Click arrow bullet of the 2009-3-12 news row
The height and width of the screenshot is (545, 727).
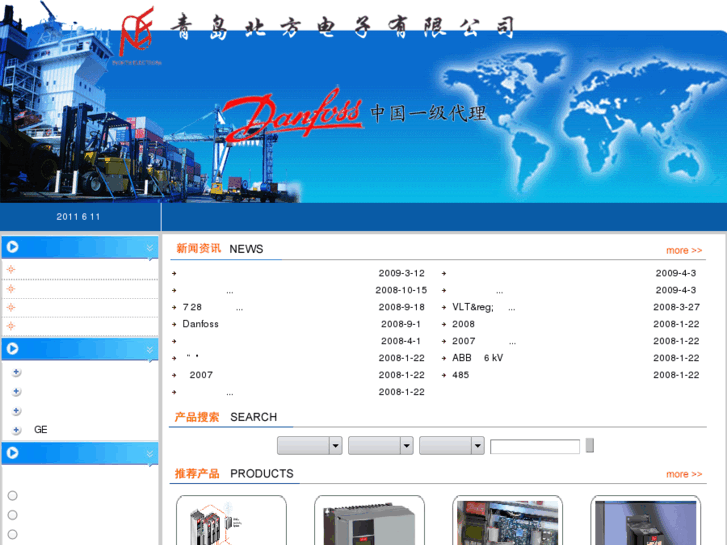174,273
